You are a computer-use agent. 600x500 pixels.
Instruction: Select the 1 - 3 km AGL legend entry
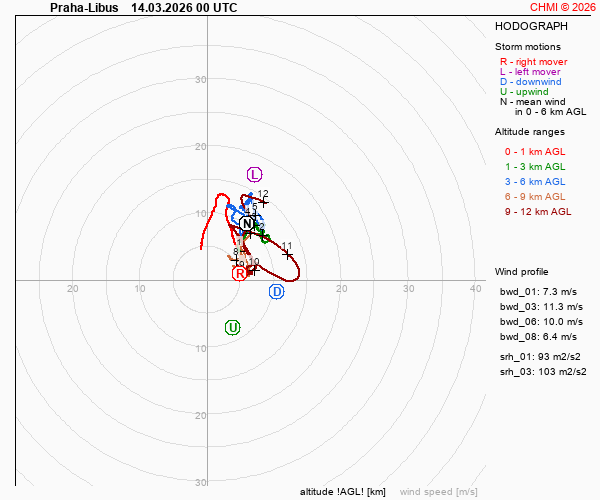click(534, 167)
